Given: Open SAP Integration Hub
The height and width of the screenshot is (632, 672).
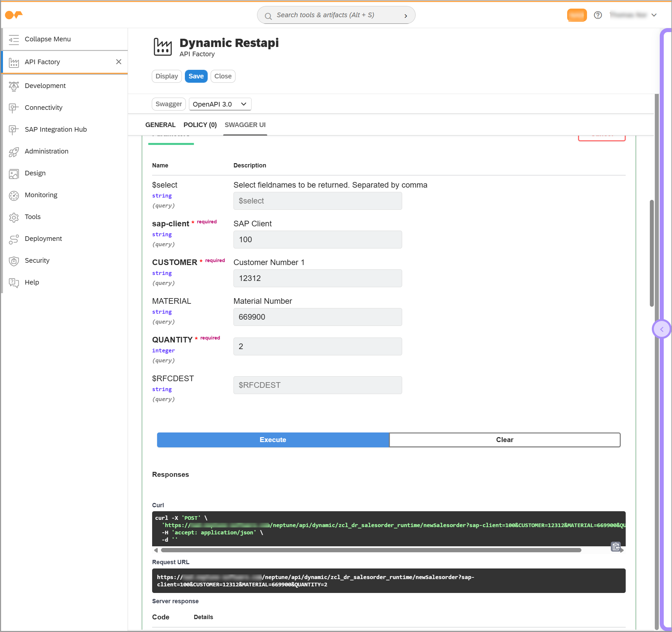Looking at the screenshot, I should pyautogui.click(x=14, y=129).
